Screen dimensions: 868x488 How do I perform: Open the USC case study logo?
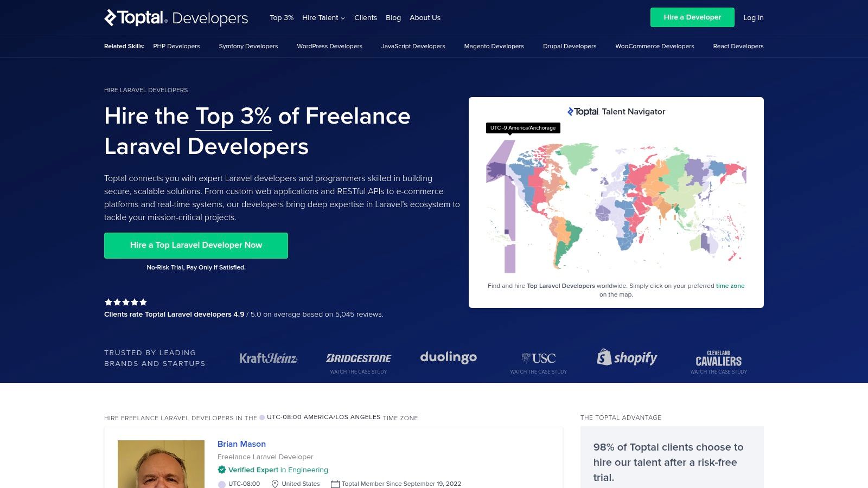pyautogui.click(x=539, y=358)
